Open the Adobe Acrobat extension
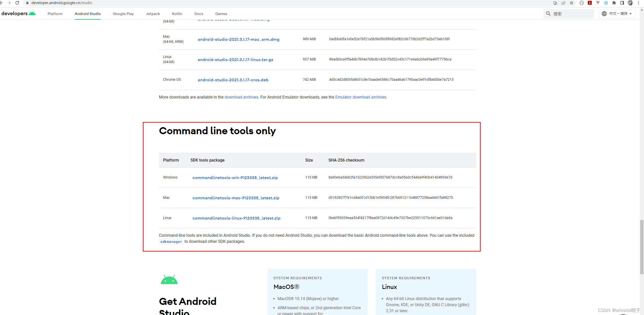644x315 pixels. 590,3
